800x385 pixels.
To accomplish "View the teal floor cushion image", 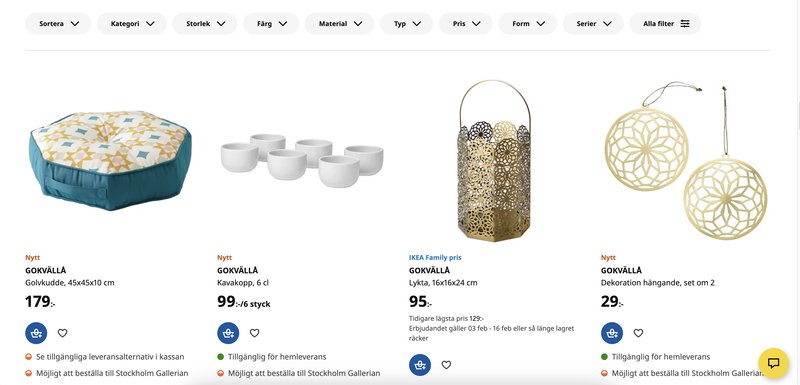I will click(x=110, y=161).
